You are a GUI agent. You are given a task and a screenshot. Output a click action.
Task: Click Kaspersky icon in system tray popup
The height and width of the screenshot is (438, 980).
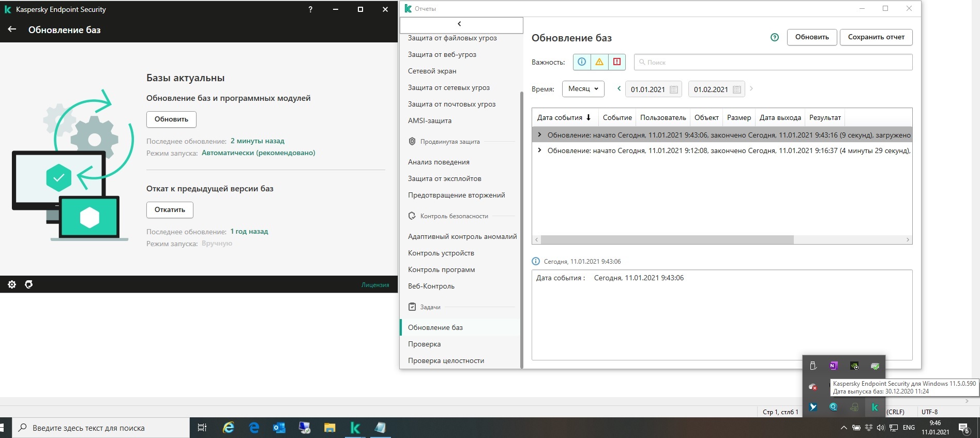875,407
